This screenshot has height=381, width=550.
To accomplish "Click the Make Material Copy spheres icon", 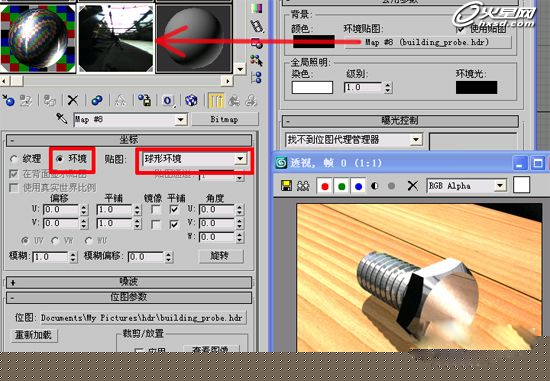I will (x=97, y=101).
